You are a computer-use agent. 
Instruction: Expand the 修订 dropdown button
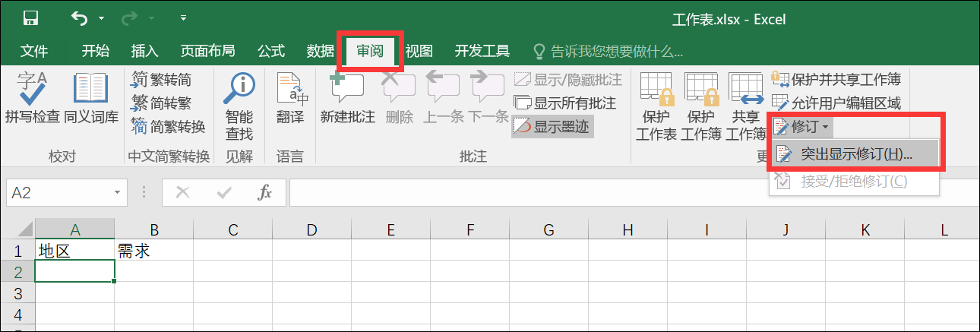[802, 126]
